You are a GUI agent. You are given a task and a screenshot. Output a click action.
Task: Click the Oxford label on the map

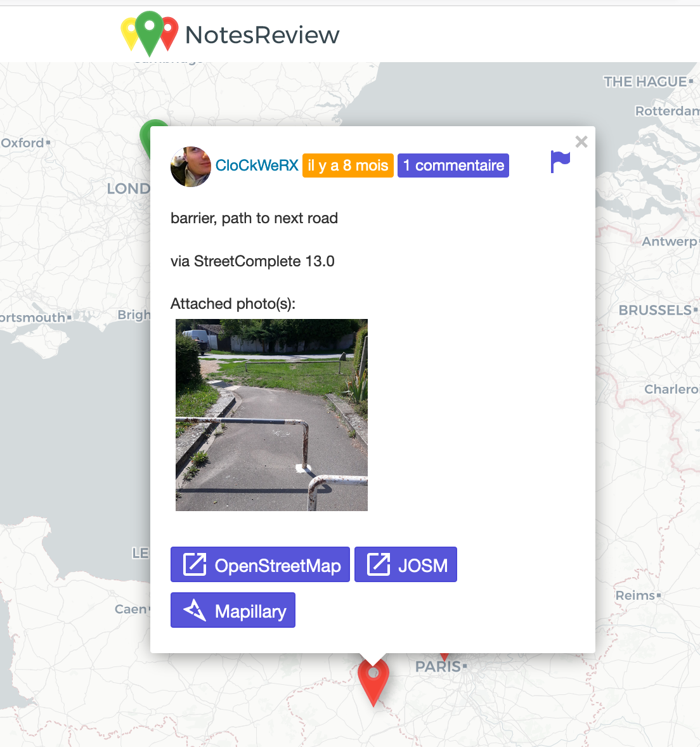pyautogui.click(x=23, y=143)
